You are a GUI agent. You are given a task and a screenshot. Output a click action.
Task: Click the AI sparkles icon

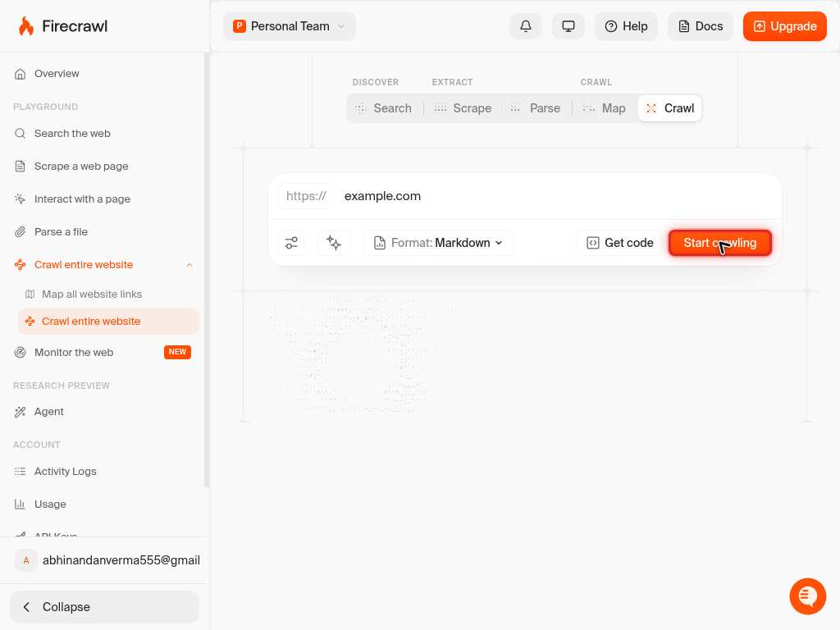334,243
